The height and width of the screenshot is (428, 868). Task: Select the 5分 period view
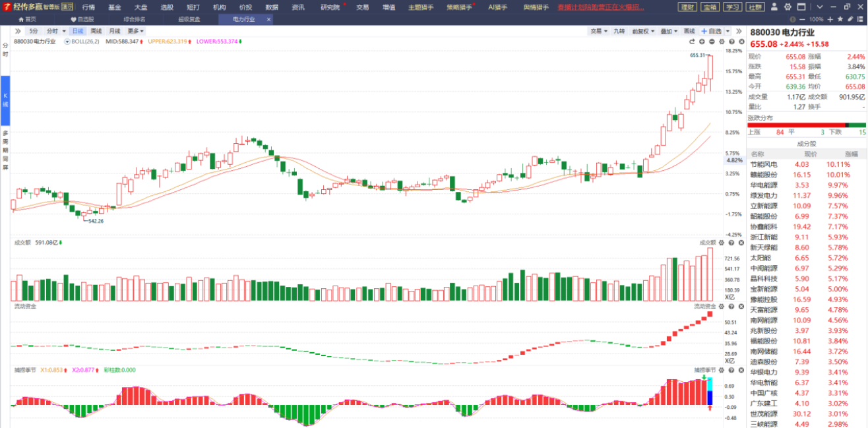[34, 31]
